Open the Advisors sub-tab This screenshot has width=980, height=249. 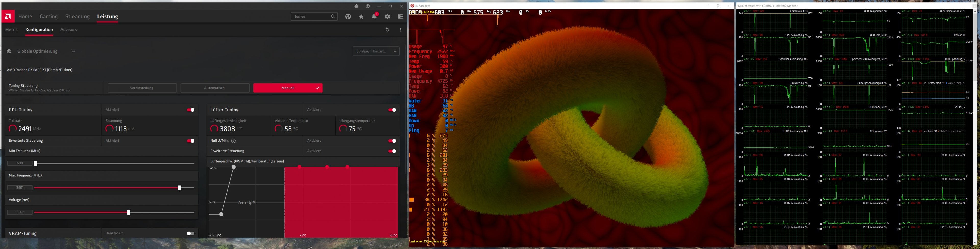tap(68, 30)
